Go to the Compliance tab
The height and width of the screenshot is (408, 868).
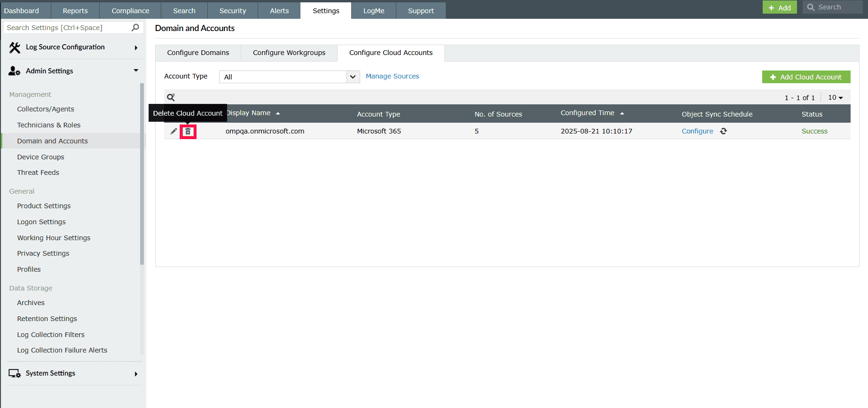(130, 10)
